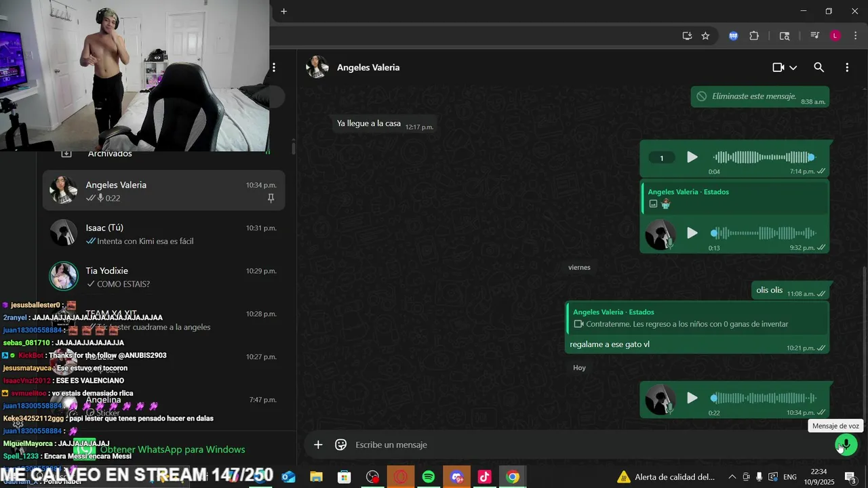
Task: Open File Explorer from the taskbar
Action: [316, 477]
